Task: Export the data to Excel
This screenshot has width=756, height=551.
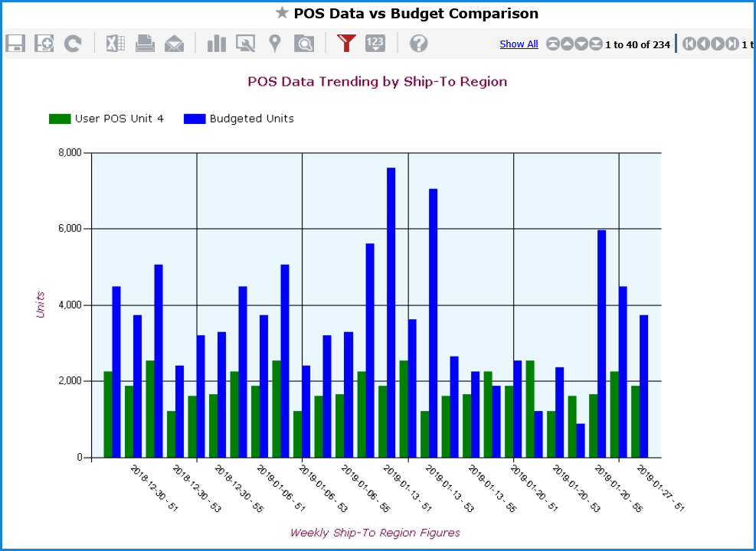Action: (116, 44)
